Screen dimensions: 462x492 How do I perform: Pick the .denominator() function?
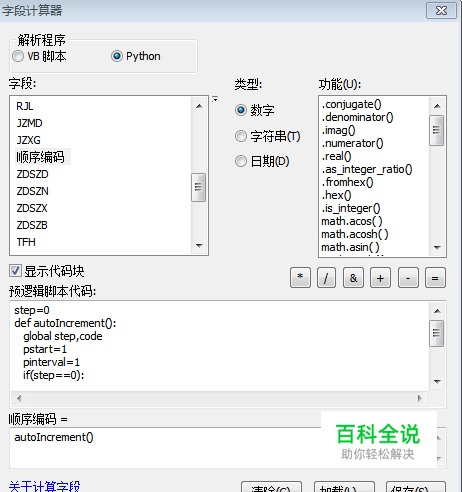pos(357,117)
